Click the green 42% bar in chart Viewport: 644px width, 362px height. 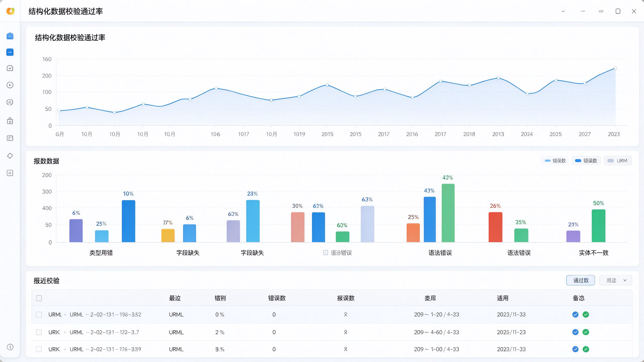tap(448, 213)
